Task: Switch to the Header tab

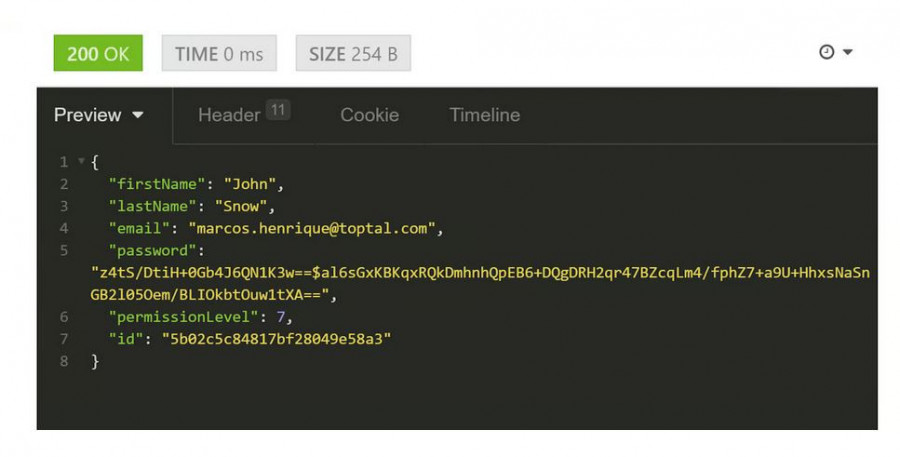Action: click(x=229, y=115)
